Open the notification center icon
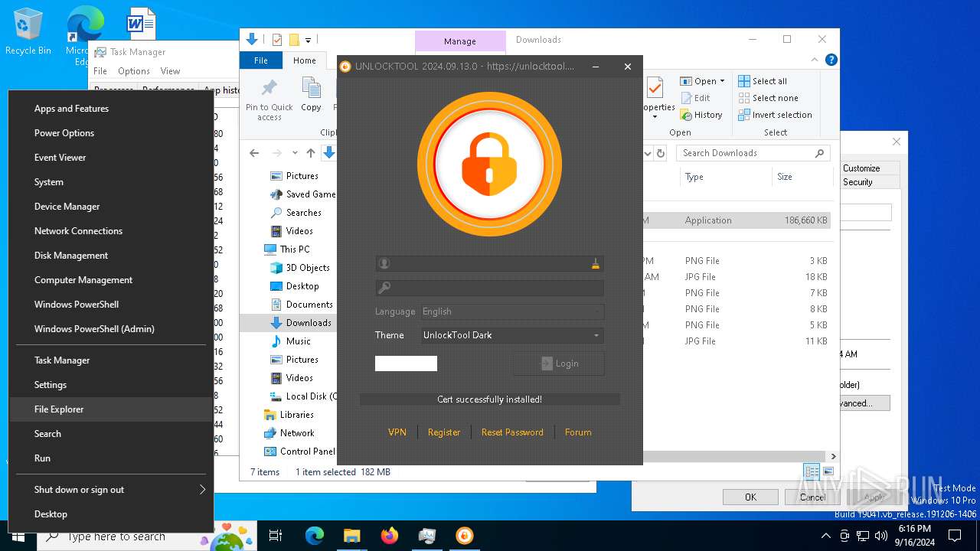Image resolution: width=980 pixels, height=551 pixels. pyautogui.click(x=955, y=536)
